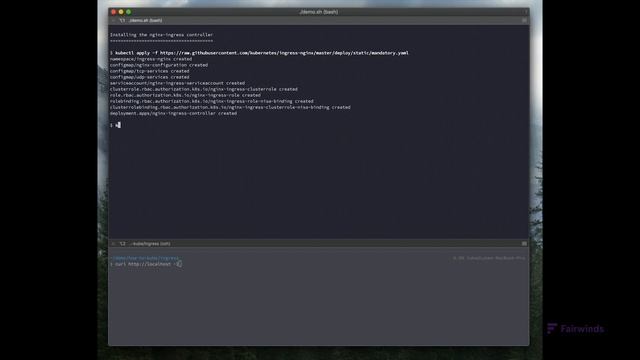Image resolution: width=640 pixels, height=360 pixels.
Task: Click the window title ./demo.sh (bash)
Action: click(318, 12)
